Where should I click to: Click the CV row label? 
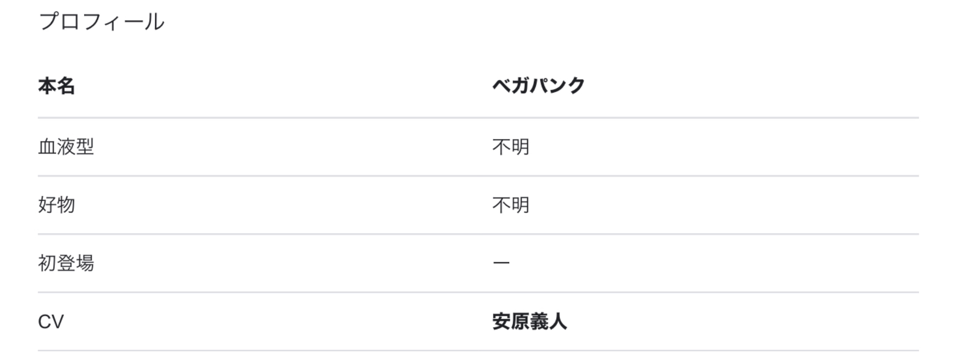51,322
